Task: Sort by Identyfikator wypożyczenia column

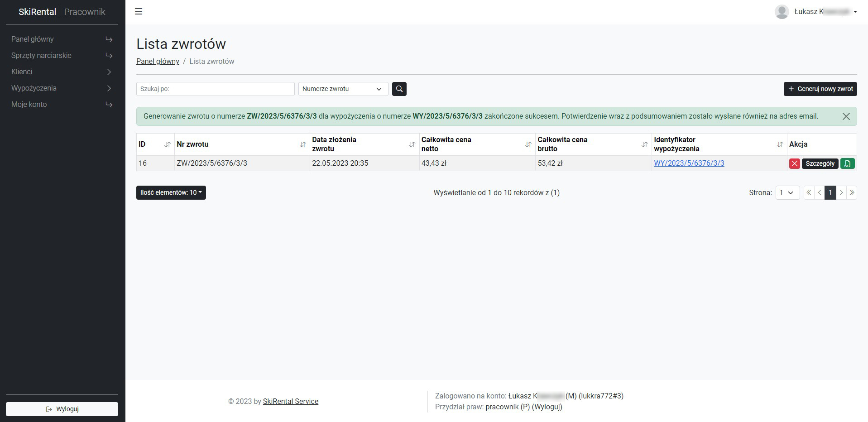Action: (x=780, y=144)
